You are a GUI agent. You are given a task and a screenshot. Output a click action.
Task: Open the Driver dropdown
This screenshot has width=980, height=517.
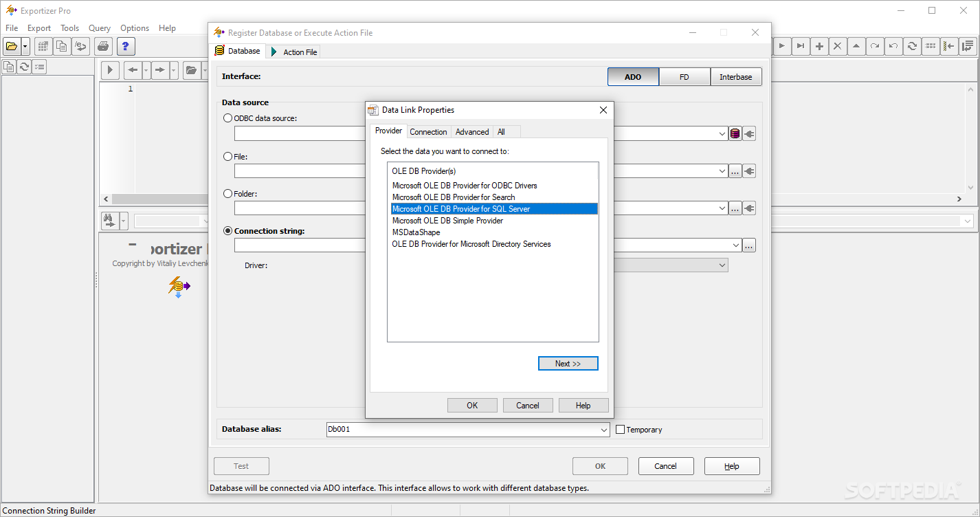(x=722, y=265)
